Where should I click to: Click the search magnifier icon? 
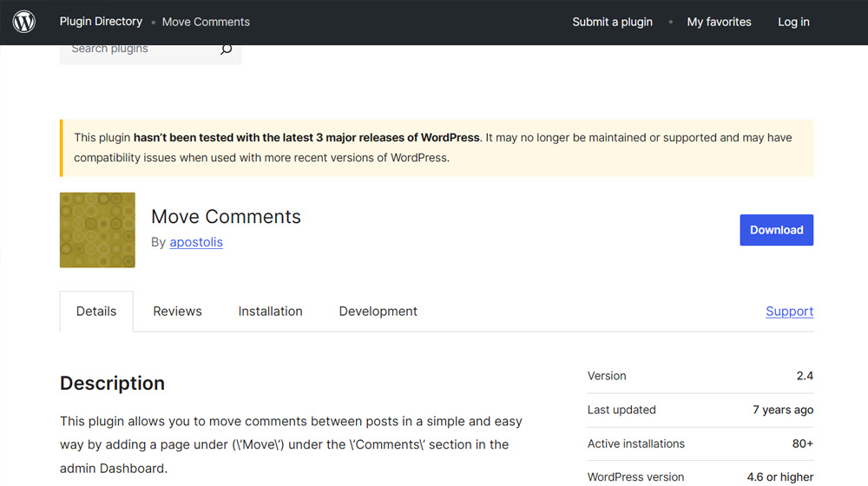tap(226, 49)
